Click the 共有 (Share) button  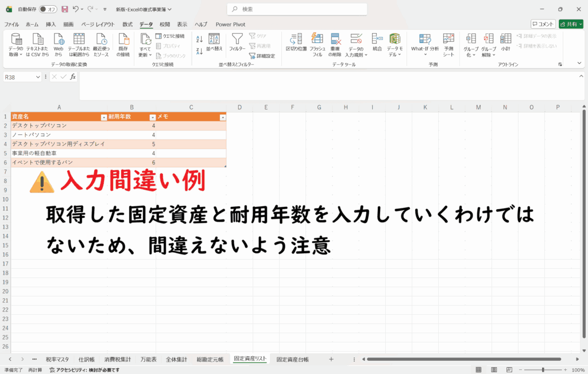pyautogui.click(x=571, y=24)
